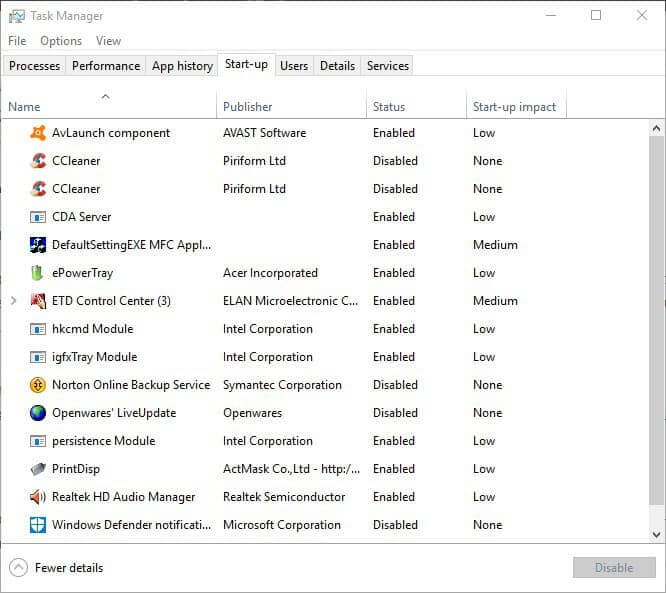Screen dimensions: 666x593
Task: Select the second CCleaner entry name
Action: [x=76, y=189]
